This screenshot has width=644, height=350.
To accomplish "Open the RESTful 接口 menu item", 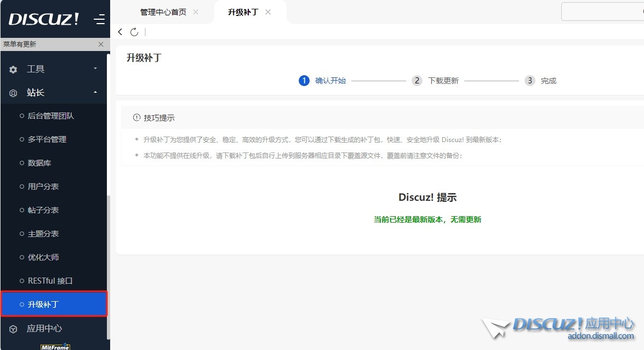I will (x=50, y=281).
